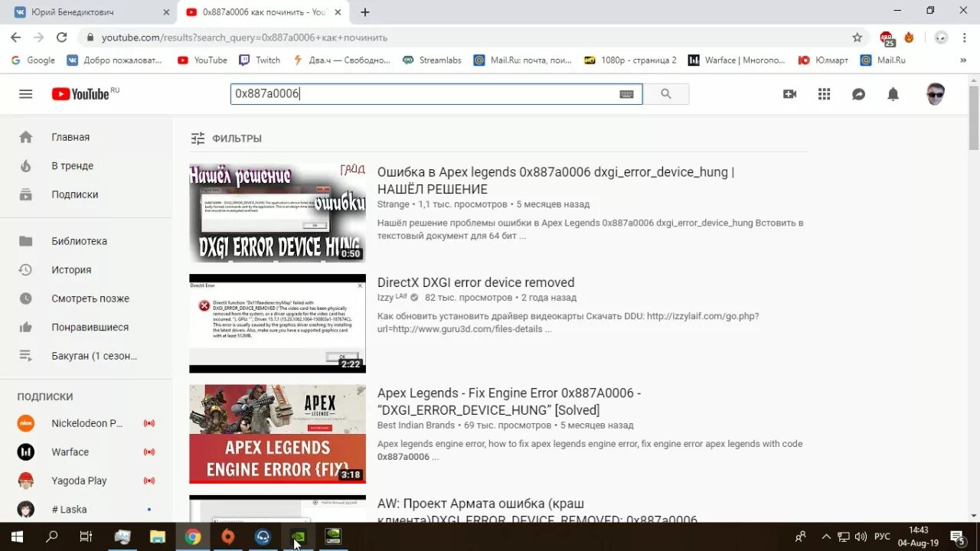Reload the page
The width and height of the screenshot is (980, 551).
tap(62, 37)
